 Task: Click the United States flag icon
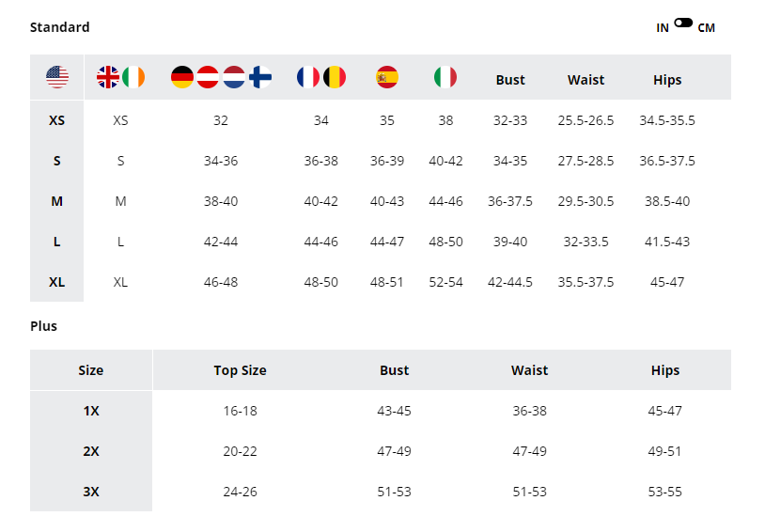click(57, 77)
